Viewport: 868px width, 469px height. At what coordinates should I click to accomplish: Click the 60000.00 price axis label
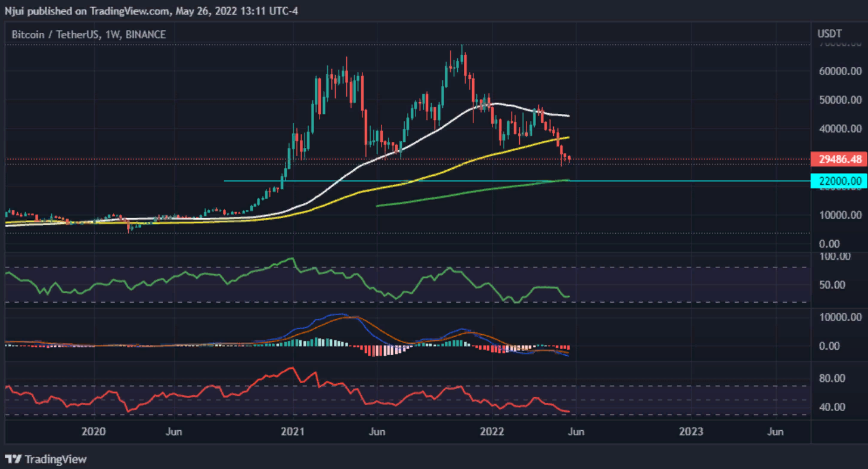click(839, 72)
